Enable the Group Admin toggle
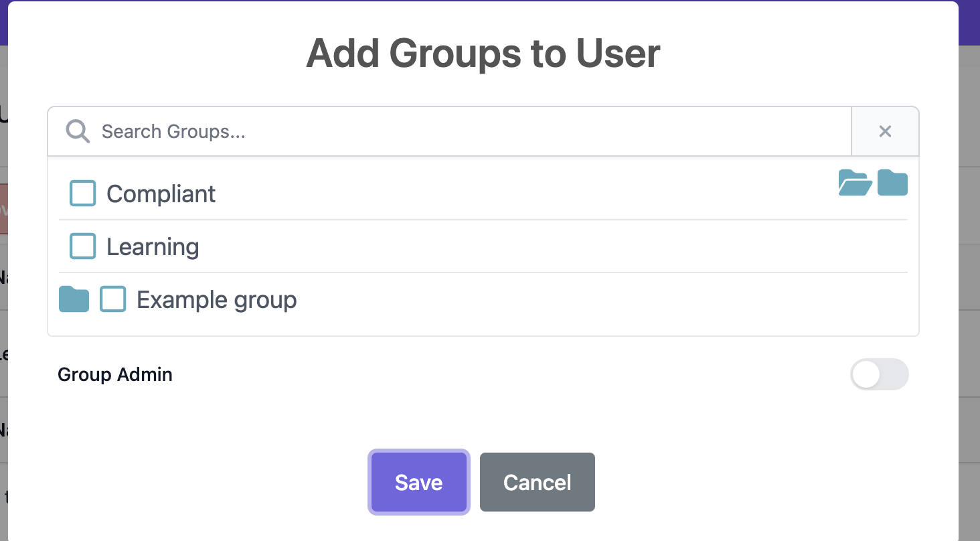Screen dimensions: 980x541 click(880, 374)
